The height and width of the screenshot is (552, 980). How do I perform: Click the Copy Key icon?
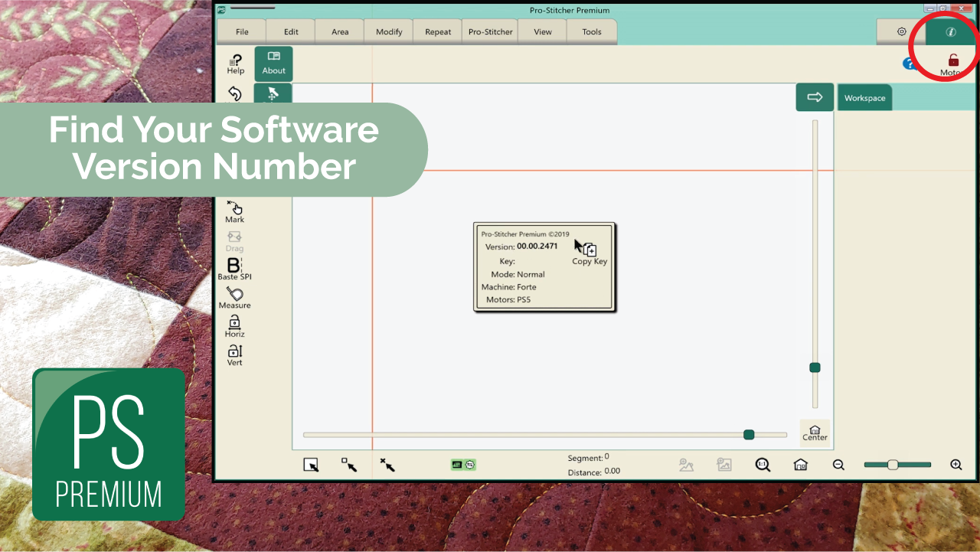[590, 250]
